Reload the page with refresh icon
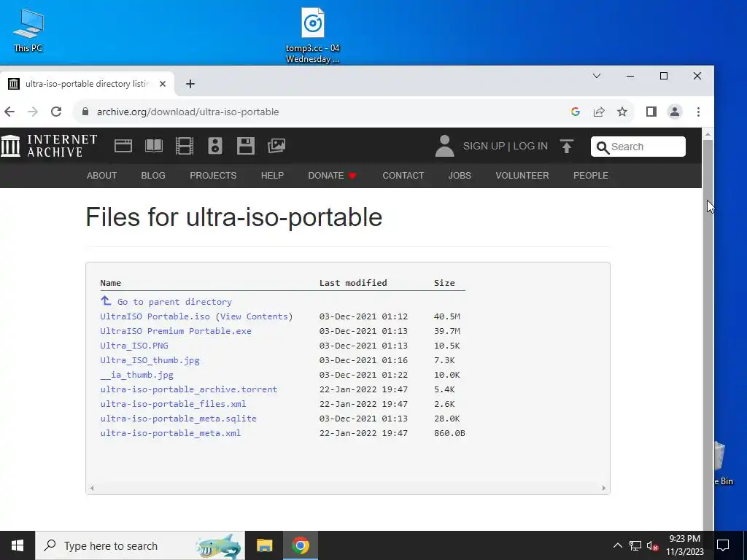Viewport: 747px width, 560px height. click(x=56, y=112)
